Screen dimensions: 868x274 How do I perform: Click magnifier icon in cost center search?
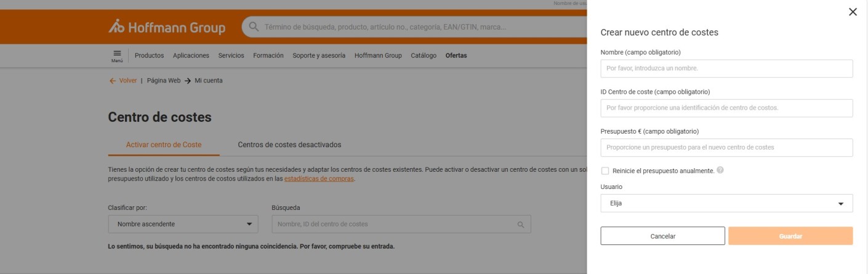521,224
